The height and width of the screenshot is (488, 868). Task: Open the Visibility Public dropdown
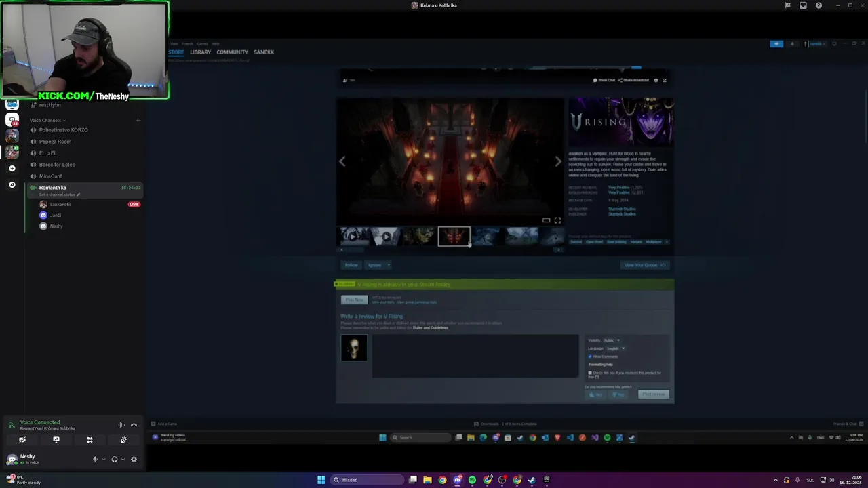612,340
